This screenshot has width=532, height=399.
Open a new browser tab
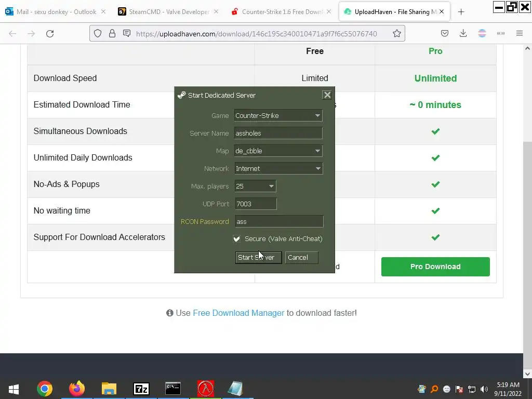pyautogui.click(x=461, y=12)
